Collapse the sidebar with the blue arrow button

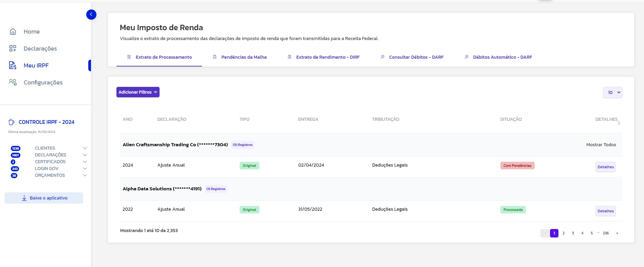(x=91, y=15)
